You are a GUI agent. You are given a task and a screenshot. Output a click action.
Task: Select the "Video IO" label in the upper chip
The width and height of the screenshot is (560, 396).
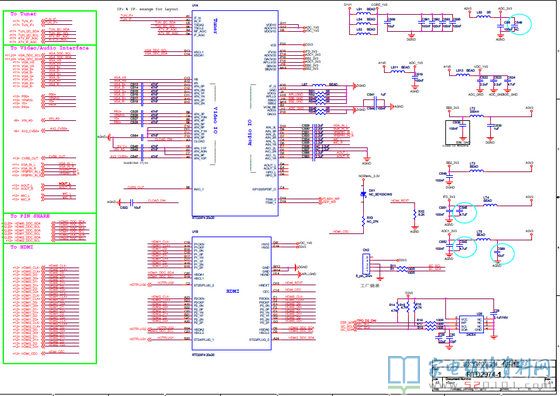coord(215,120)
